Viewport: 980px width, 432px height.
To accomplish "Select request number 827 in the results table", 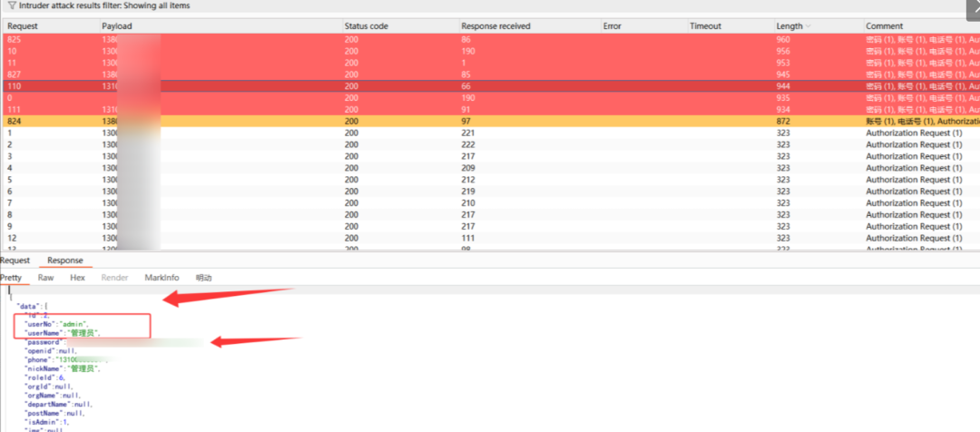I will [x=490, y=74].
